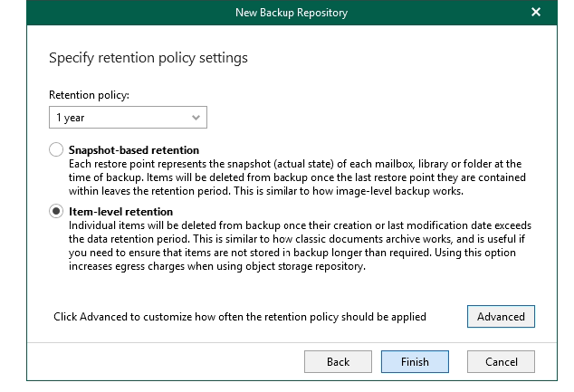Click the 'Snapshot-based retention' label text

tap(134, 150)
